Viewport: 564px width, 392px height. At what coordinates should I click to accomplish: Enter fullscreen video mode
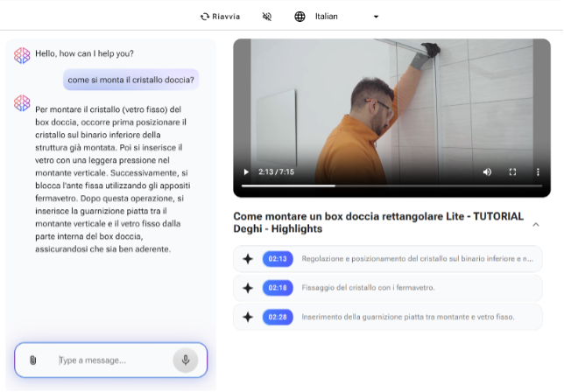pos(512,172)
